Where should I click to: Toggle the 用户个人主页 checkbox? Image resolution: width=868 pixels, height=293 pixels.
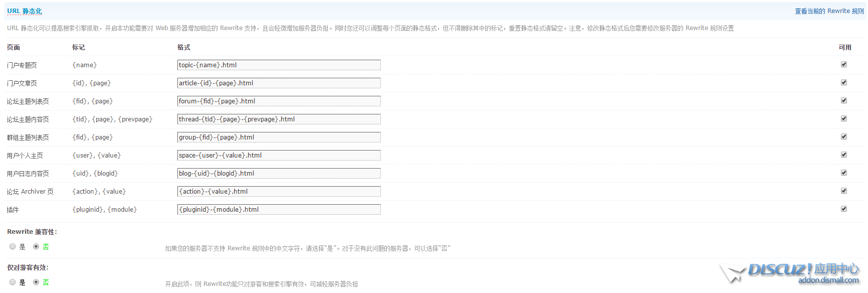click(x=844, y=155)
